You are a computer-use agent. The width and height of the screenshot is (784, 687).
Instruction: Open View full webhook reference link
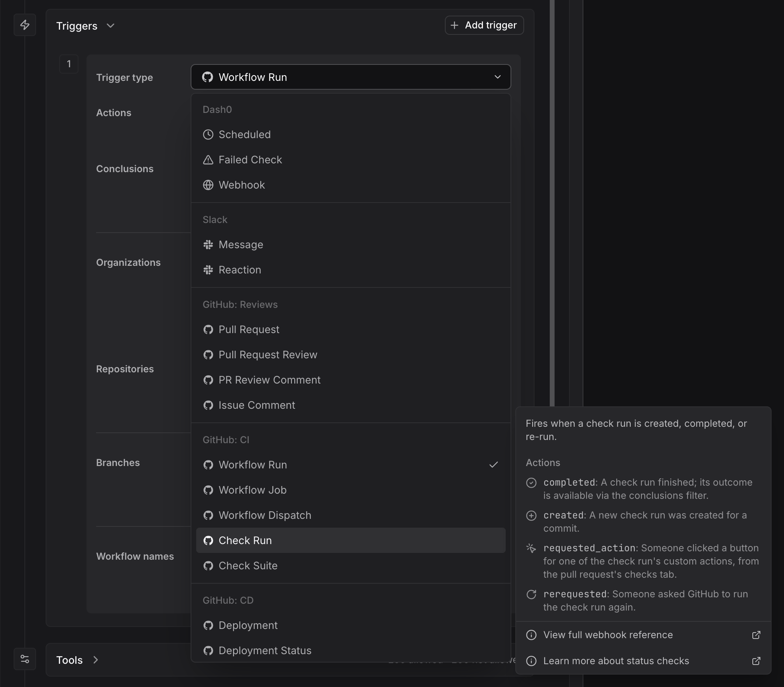tap(643, 635)
